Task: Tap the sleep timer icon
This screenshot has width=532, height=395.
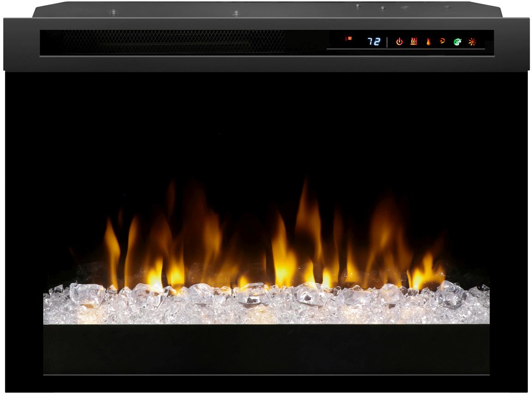Action: pos(442,41)
